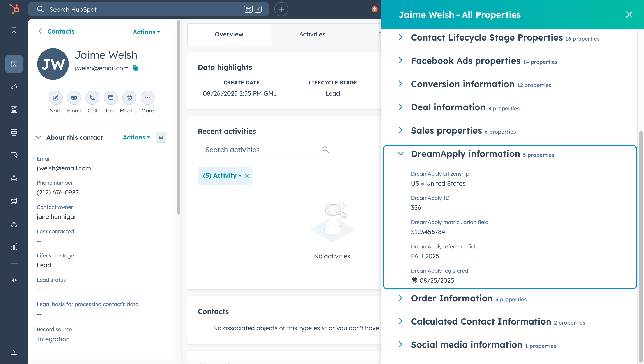
Task: Compose an Email to the contact
Action: [74, 98]
